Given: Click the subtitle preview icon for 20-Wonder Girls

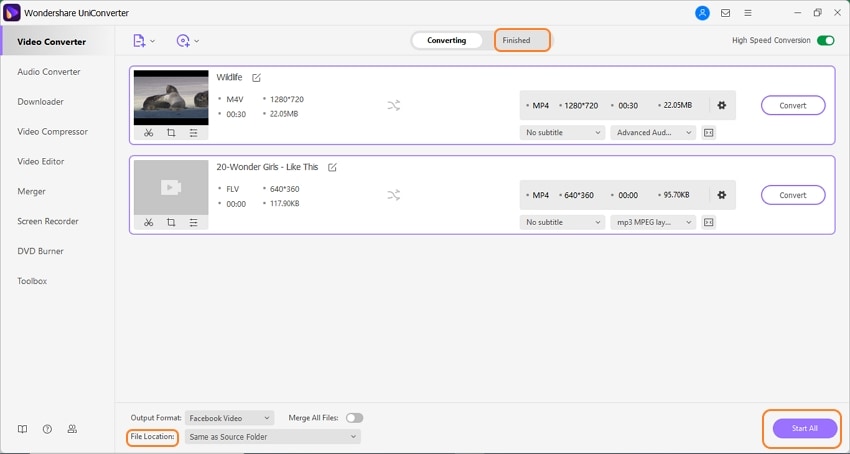Looking at the screenshot, I should pos(709,222).
